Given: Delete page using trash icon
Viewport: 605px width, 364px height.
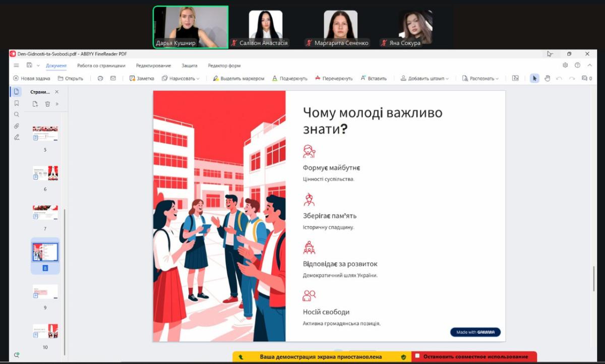Looking at the screenshot, I should click(x=47, y=104).
